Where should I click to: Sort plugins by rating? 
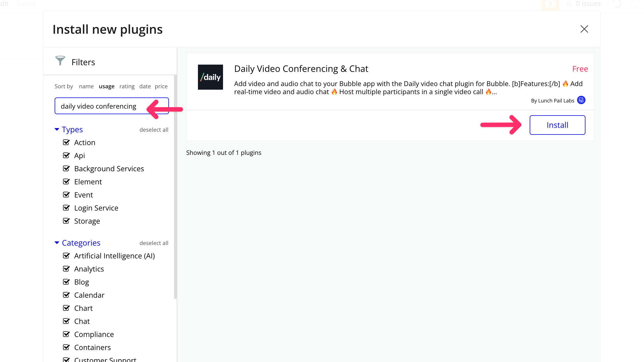(x=127, y=86)
